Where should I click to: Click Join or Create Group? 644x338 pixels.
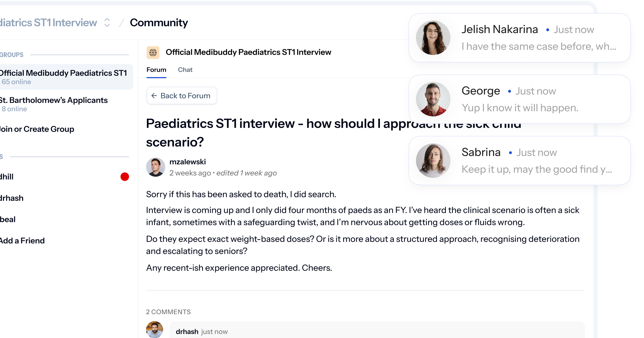click(x=37, y=129)
